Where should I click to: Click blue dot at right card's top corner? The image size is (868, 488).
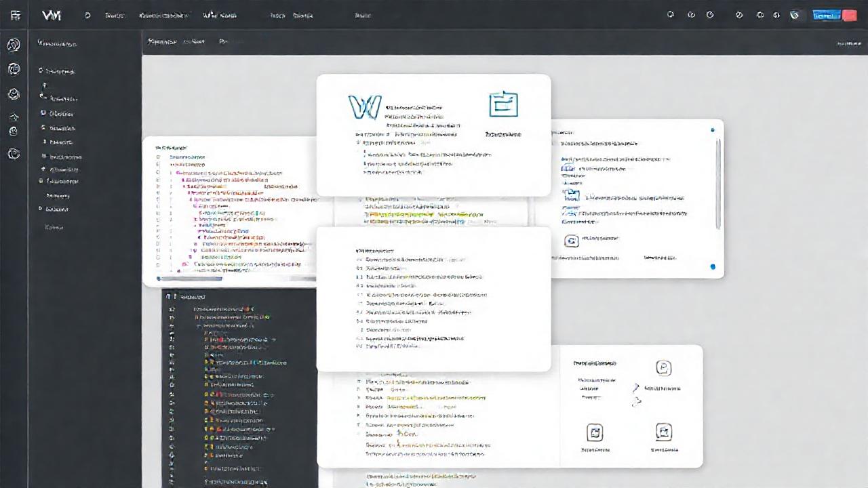pyautogui.click(x=713, y=129)
